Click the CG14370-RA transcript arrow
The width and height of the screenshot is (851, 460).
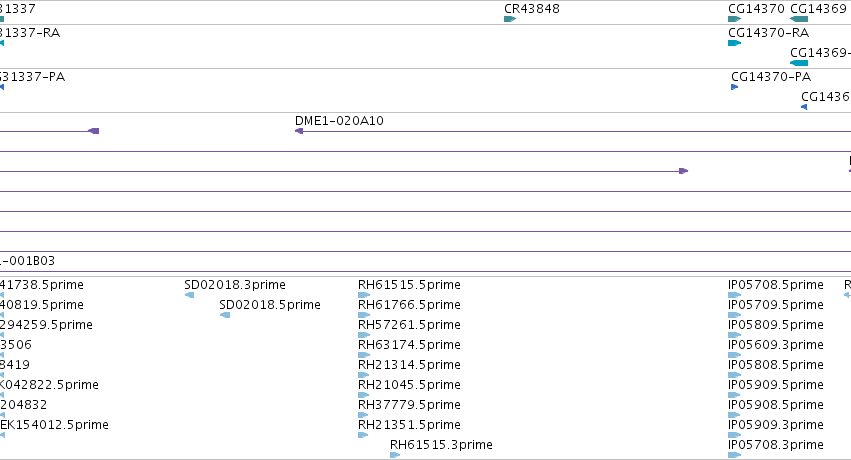click(x=734, y=43)
